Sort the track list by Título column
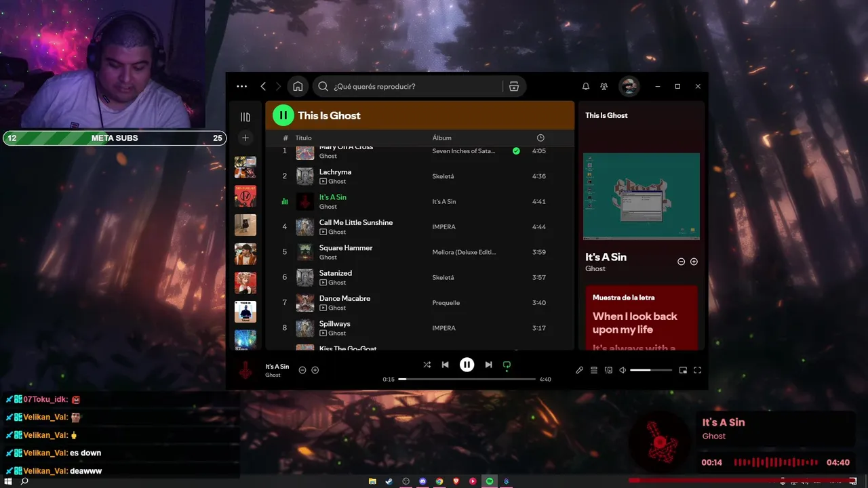 [x=303, y=138]
